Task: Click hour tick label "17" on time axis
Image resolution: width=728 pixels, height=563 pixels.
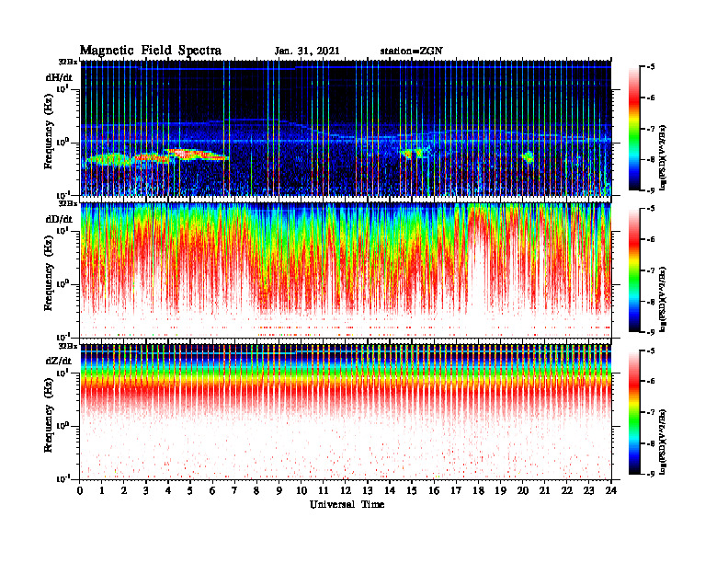Action: [x=456, y=491]
